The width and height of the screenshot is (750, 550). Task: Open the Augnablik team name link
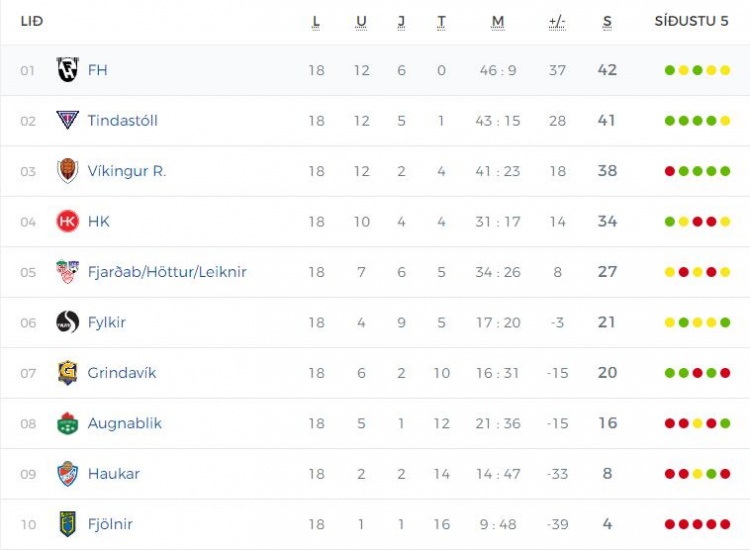pos(124,423)
